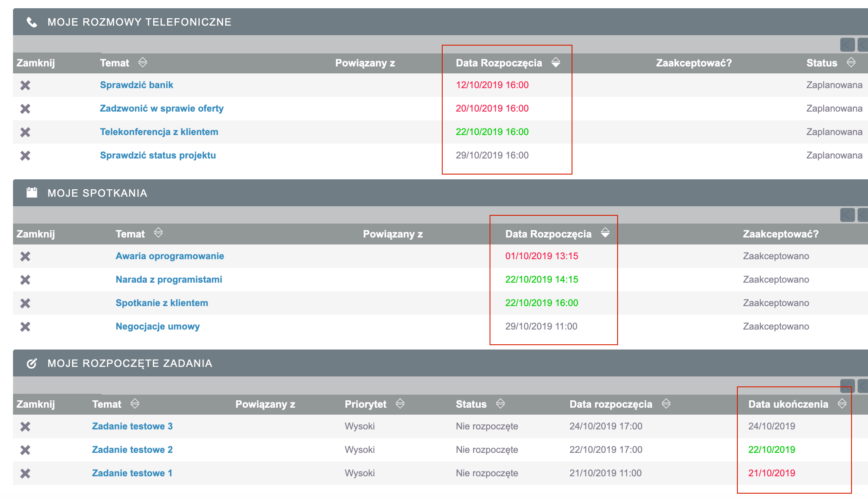Sort phone calls by Status column
868x498 pixels.
[x=851, y=63]
